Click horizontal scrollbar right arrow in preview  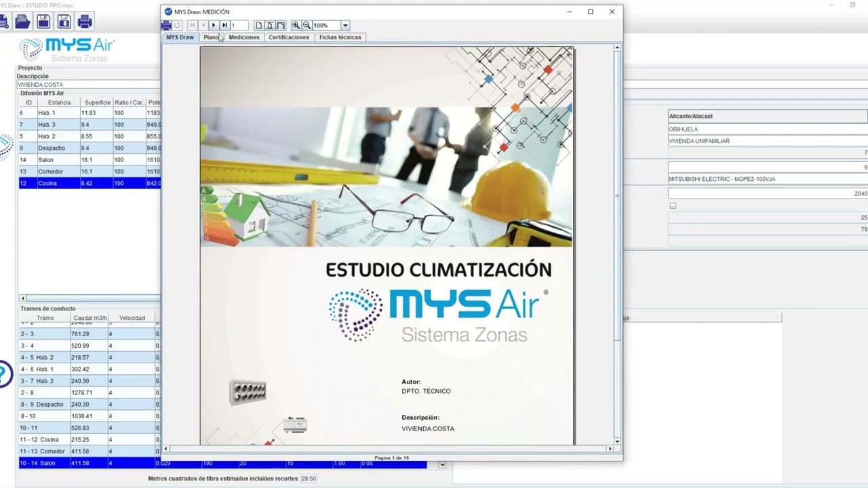click(610, 449)
